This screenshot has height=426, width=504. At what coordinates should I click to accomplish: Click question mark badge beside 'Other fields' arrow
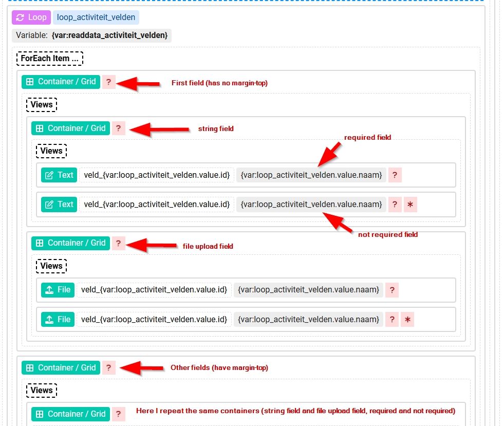point(108,368)
